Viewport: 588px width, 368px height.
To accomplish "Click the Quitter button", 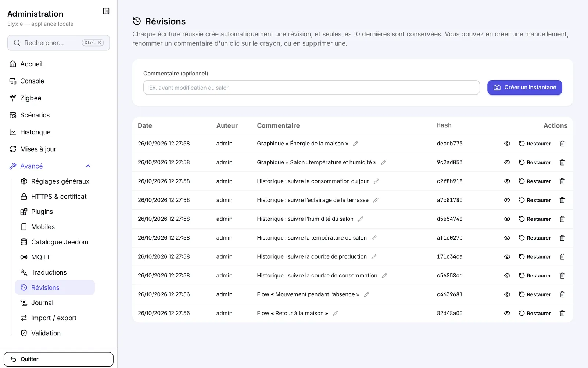I will [x=58, y=359].
